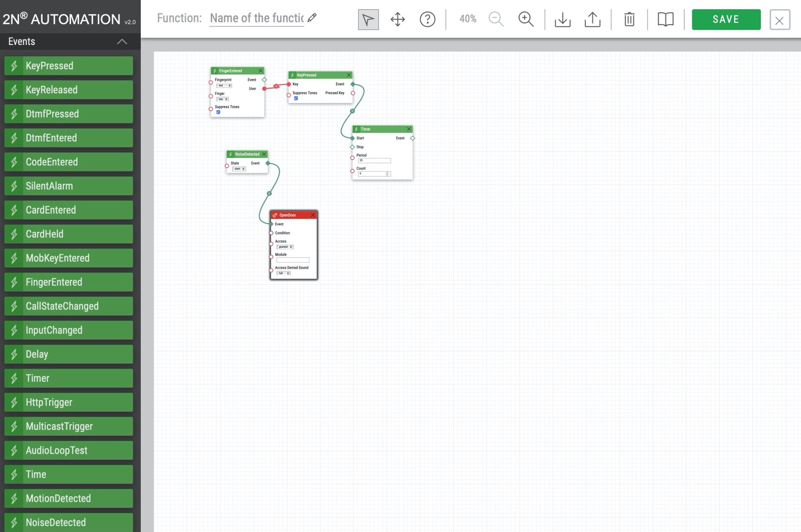Delete the KeyPressed-to-Timer connection
Image resolution: width=801 pixels, height=532 pixels.
click(x=352, y=111)
